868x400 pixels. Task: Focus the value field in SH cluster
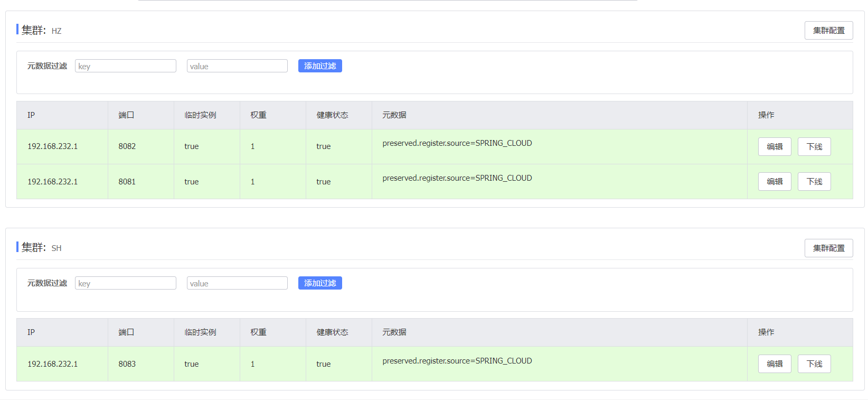tap(237, 283)
